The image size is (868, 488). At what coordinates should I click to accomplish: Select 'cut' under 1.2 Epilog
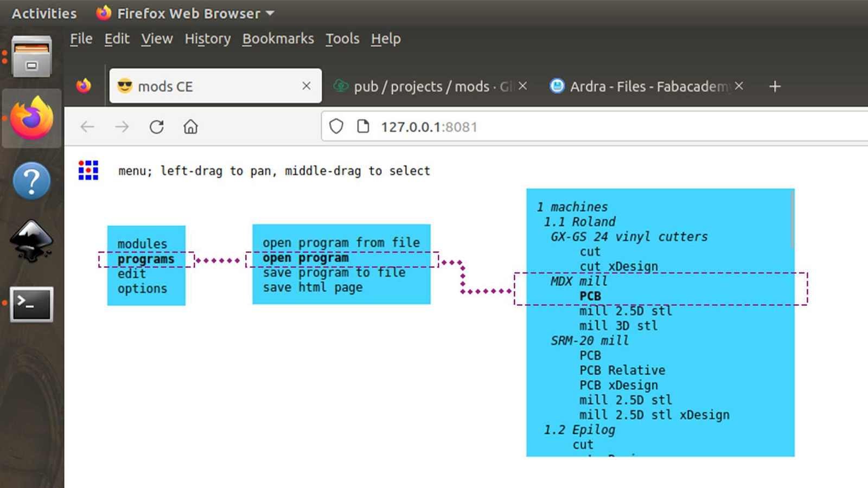583,445
